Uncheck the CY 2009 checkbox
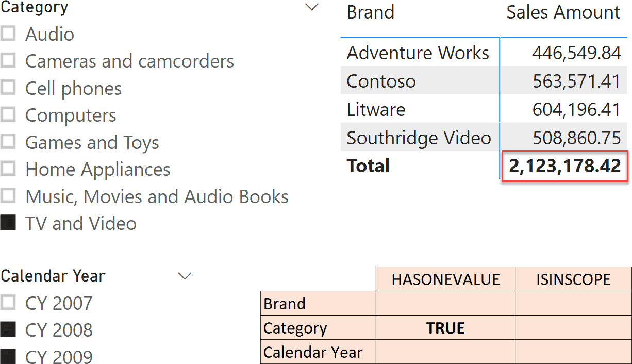This screenshot has height=364, width=632. point(8,356)
